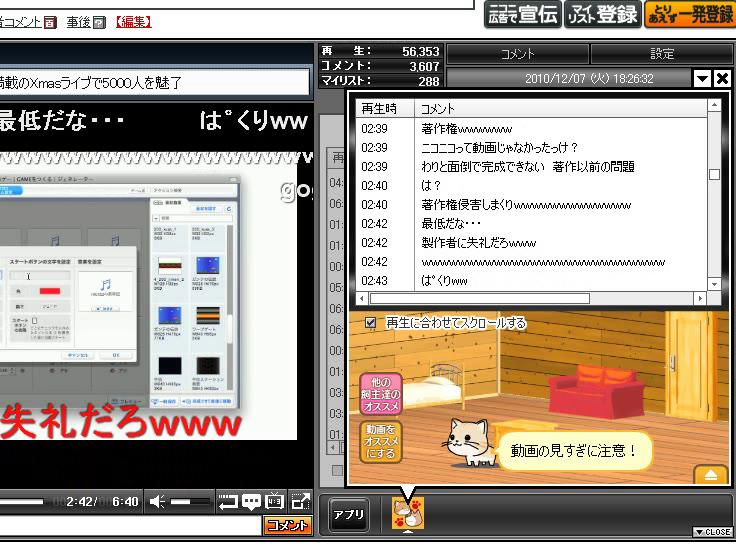Click the 【編集】 link
Viewport: 736px width, 548px height.
coord(134,22)
